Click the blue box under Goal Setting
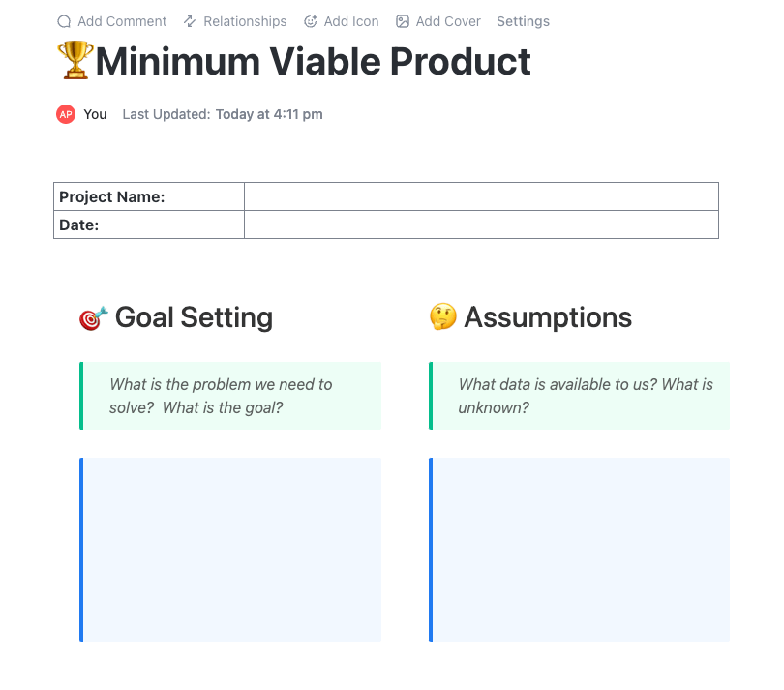The image size is (784, 690). (x=231, y=549)
